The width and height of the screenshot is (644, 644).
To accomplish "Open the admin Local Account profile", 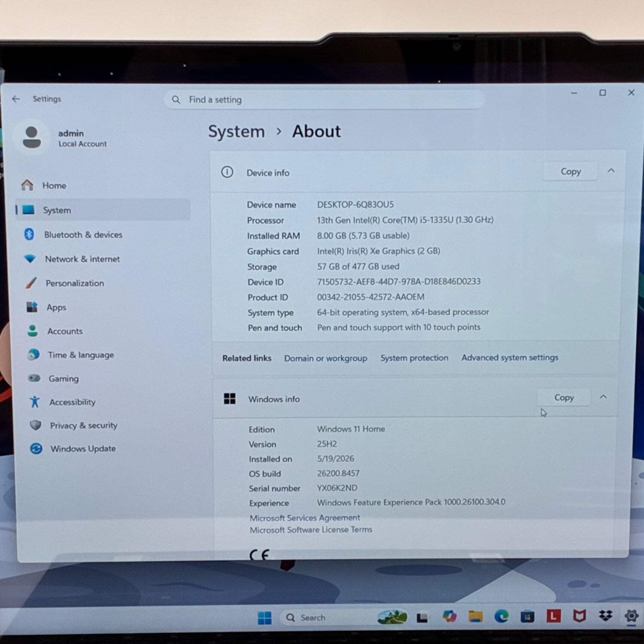I will click(60, 138).
